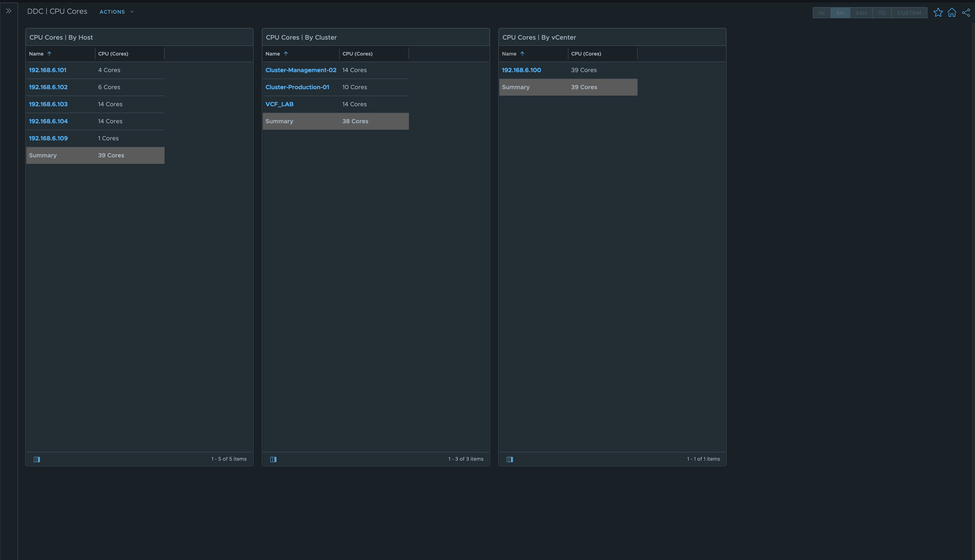Open column selector in By Host widget
This screenshot has width=975, height=560.
tap(37, 459)
